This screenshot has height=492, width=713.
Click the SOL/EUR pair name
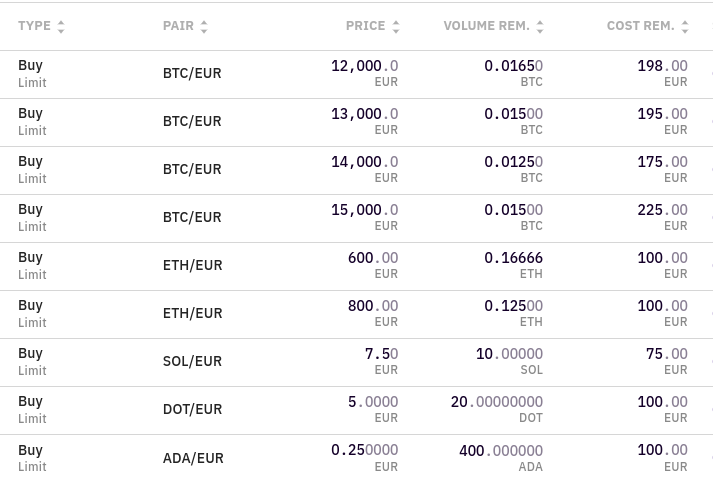point(192,362)
